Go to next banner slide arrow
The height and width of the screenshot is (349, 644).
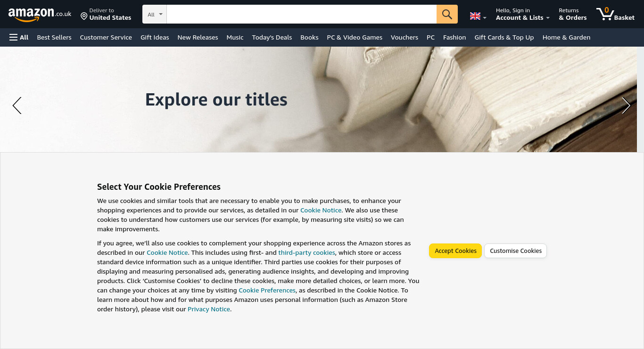click(626, 106)
